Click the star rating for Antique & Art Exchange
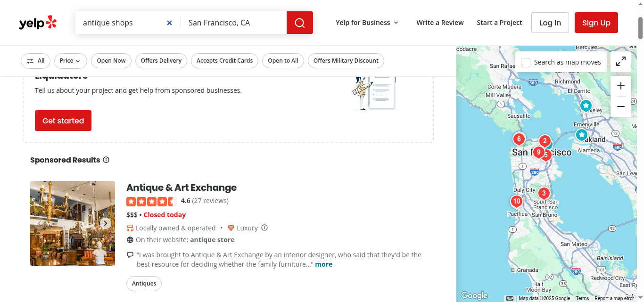 [152, 201]
